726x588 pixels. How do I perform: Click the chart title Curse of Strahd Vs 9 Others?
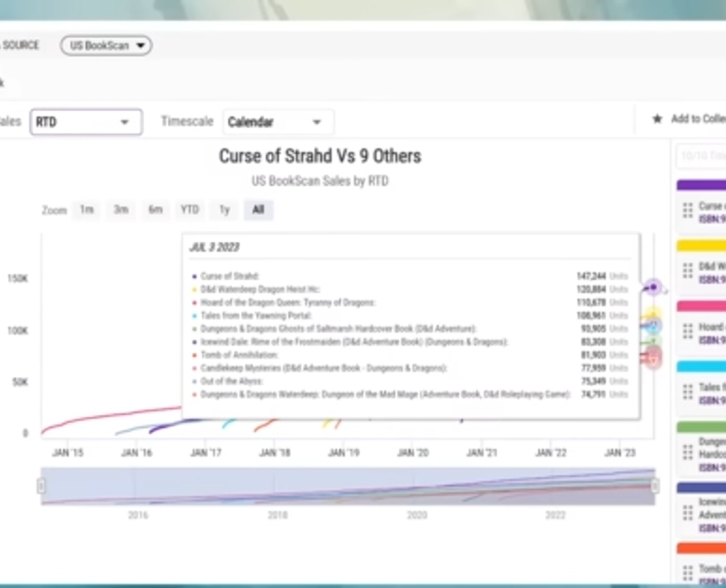[320, 156]
